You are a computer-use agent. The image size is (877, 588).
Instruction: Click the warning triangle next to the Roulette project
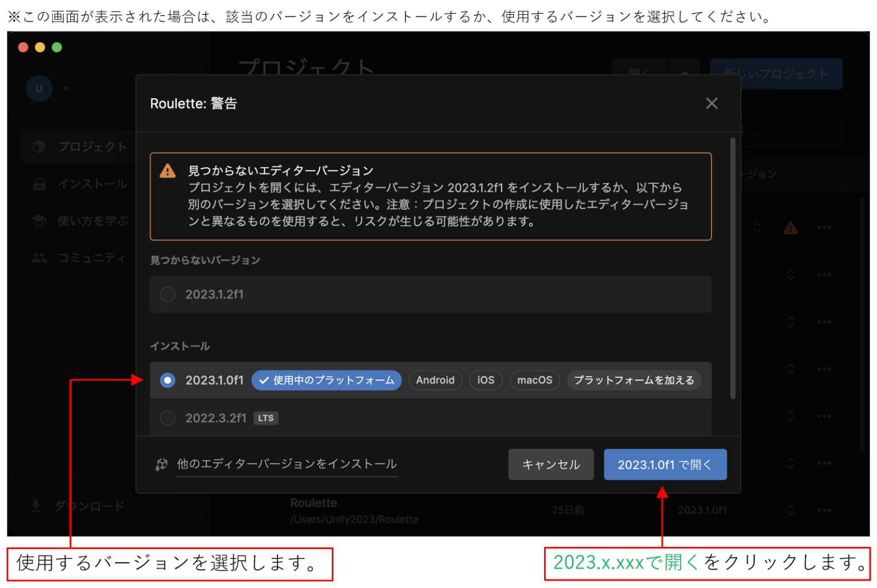(791, 228)
